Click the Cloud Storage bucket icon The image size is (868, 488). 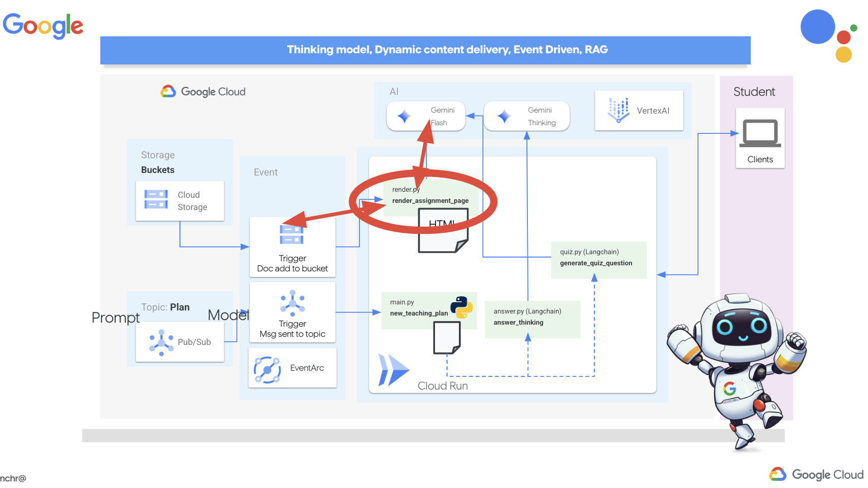coord(156,199)
